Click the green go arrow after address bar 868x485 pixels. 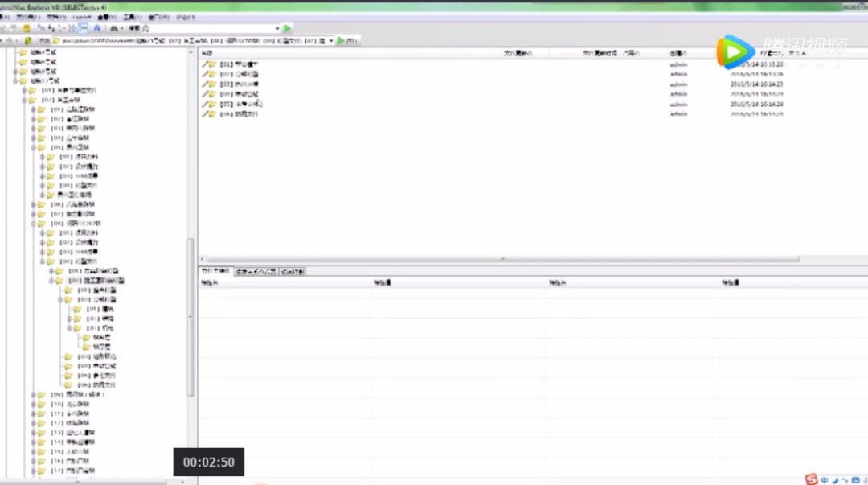pos(341,40)
